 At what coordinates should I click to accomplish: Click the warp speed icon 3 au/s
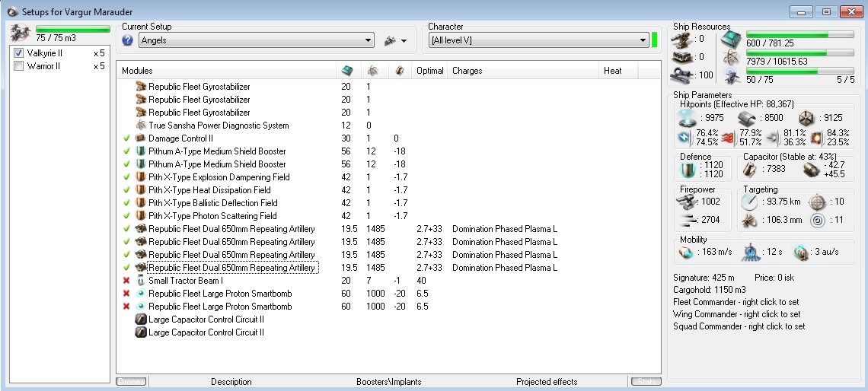(x=800, y=252)
